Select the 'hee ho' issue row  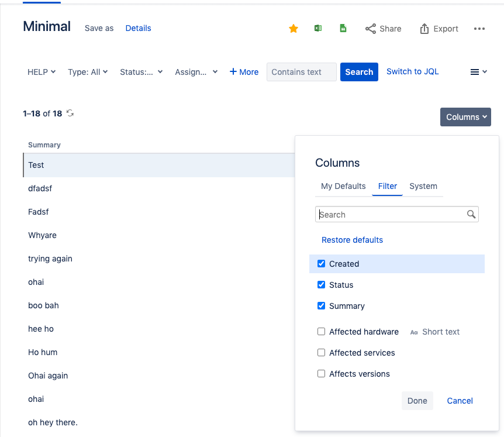[x=159, y=329]
